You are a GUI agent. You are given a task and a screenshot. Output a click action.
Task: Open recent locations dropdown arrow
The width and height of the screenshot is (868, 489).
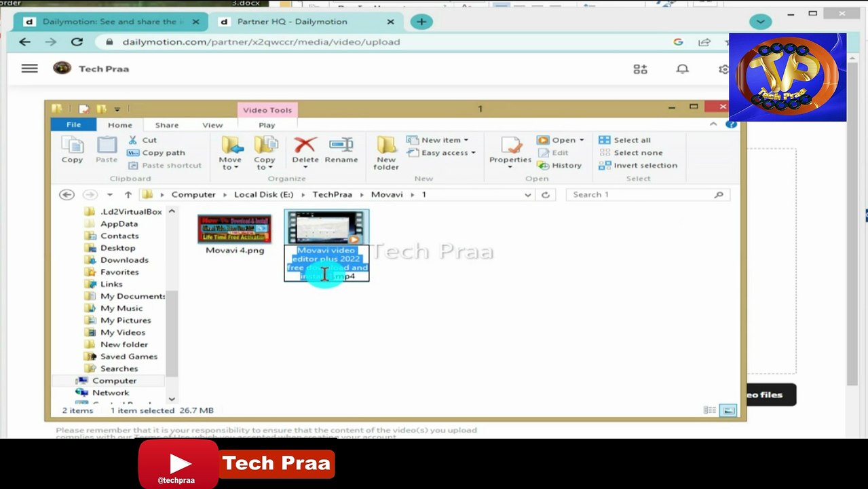[110, 195]
